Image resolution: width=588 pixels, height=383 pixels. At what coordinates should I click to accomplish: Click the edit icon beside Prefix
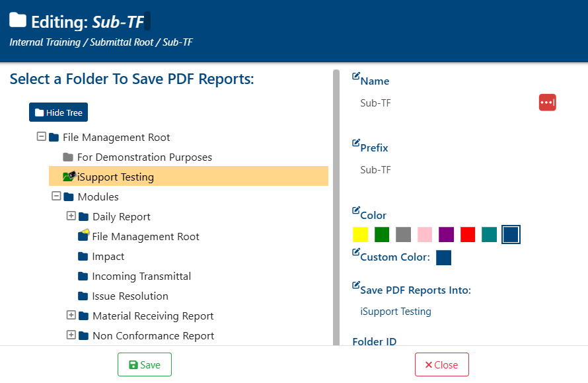tap(356, 143)
